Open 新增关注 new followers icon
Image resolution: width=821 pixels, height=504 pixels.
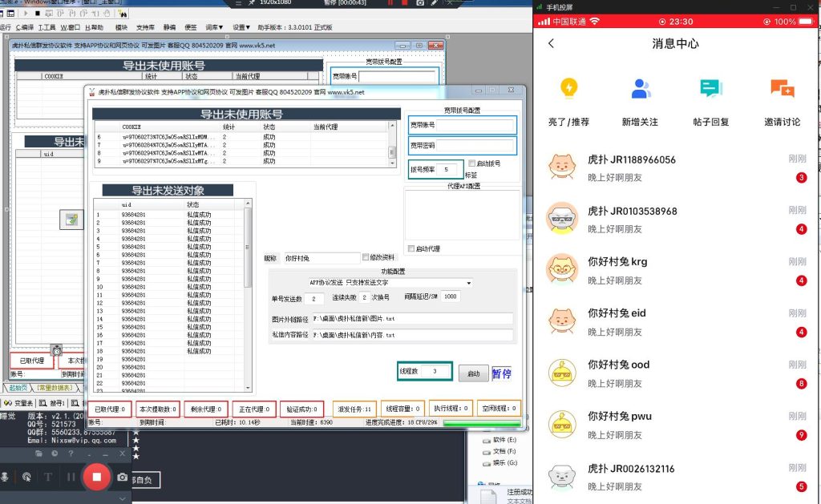click(640, 88)
